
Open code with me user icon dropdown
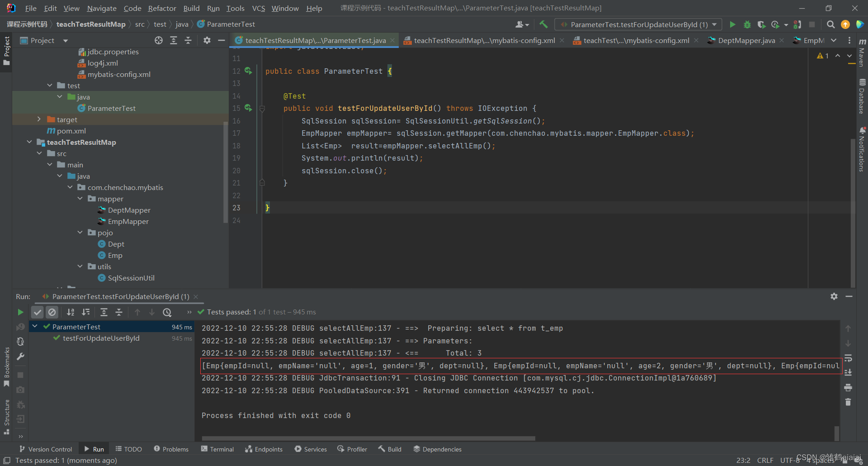pos(522,24)
